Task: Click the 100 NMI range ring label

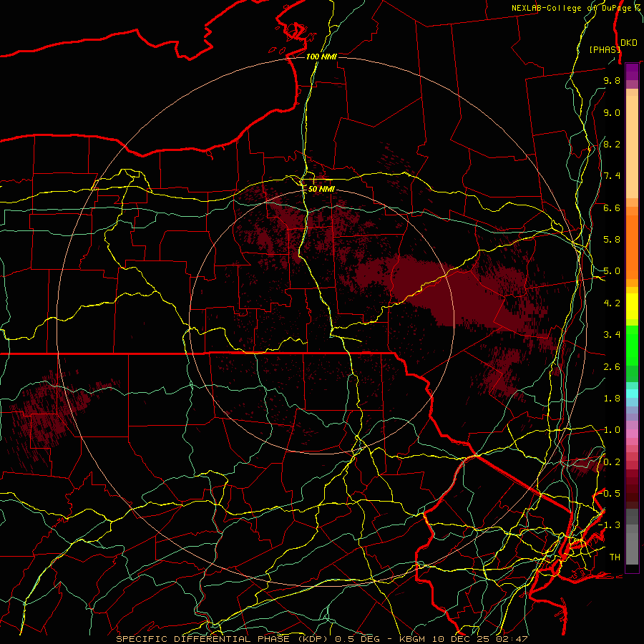Action: [x=321, y=57]
